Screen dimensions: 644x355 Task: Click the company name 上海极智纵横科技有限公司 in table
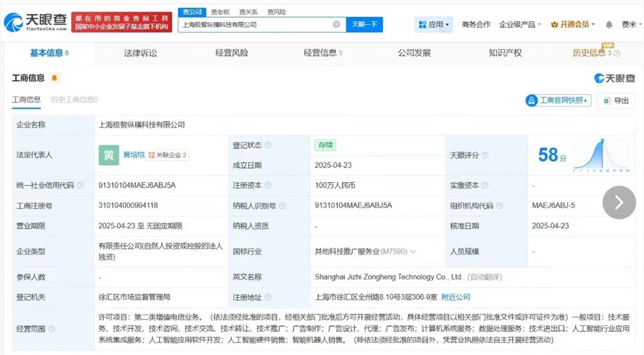coord(142,124)
